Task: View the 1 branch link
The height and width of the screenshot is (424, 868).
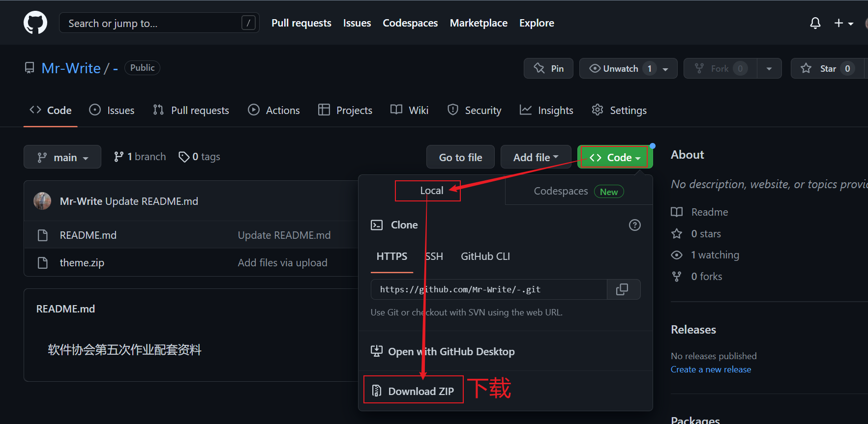Action: (x=140, y=157)
